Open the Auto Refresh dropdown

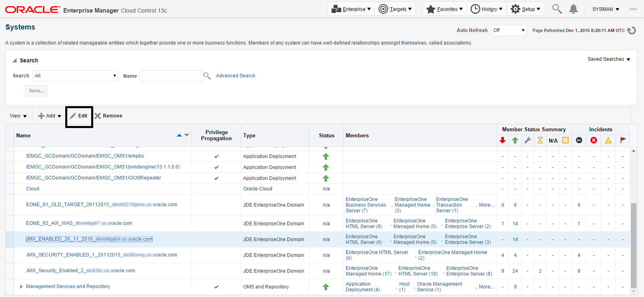coord(509,30)
